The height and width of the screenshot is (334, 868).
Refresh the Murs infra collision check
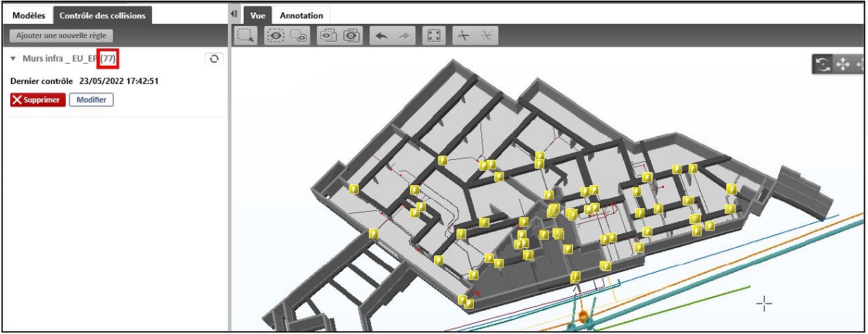coord(214,59)
